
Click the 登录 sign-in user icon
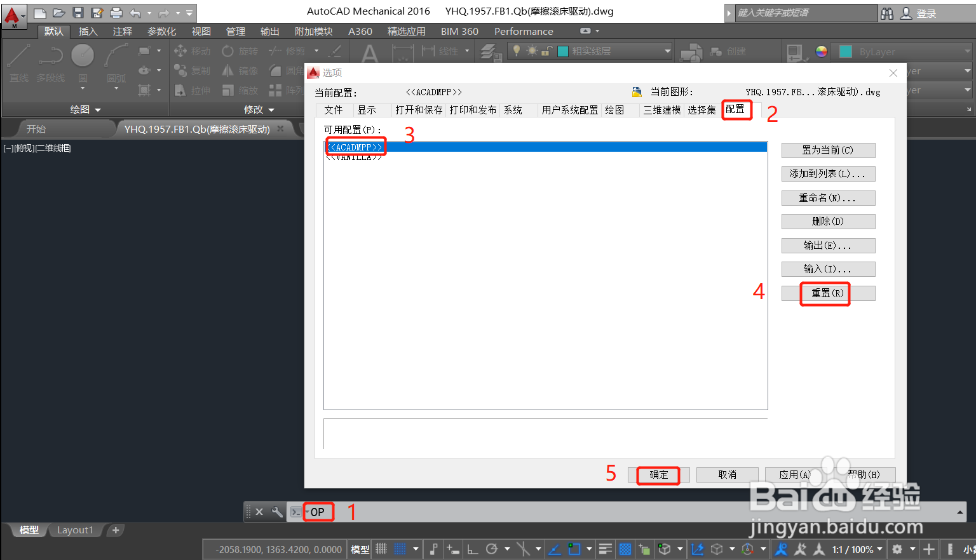(x=907, y=13)
